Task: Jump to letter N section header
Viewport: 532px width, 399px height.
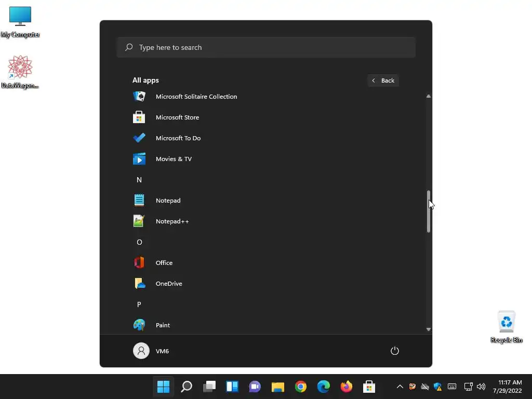Action: coord(139,180)
